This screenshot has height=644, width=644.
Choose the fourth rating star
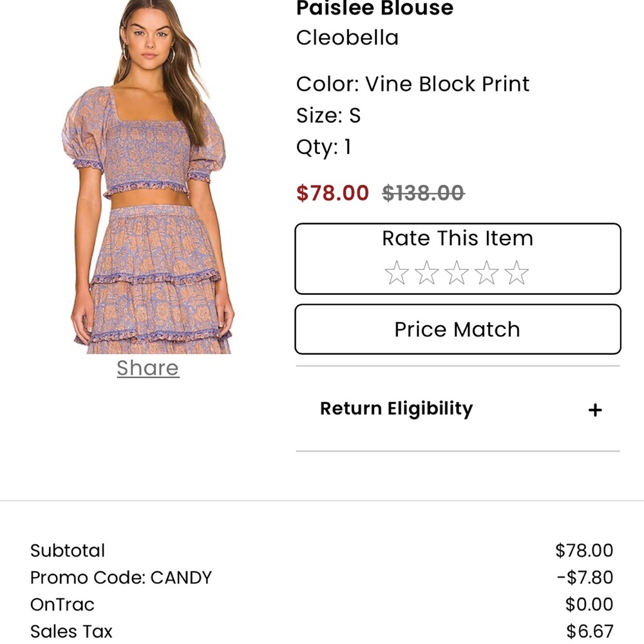coord(486,273)
